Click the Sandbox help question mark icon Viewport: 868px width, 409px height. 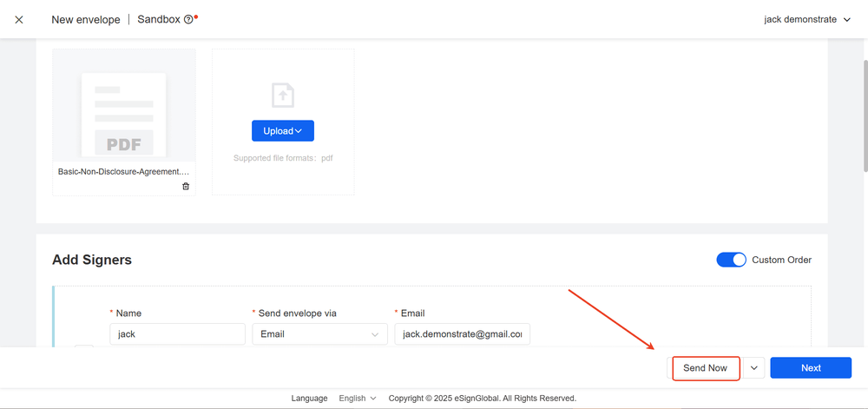tap(188, 19)
